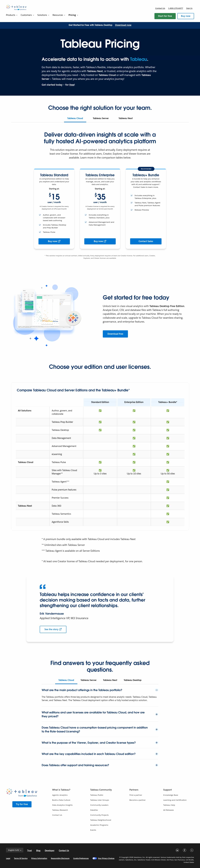Open the Products dropdown menu

point(12,15)
